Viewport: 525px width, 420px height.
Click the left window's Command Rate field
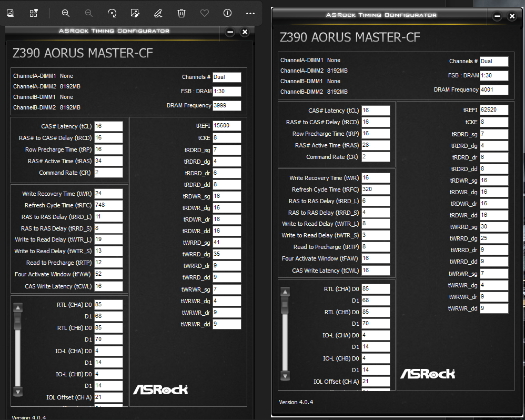[108, 173]
